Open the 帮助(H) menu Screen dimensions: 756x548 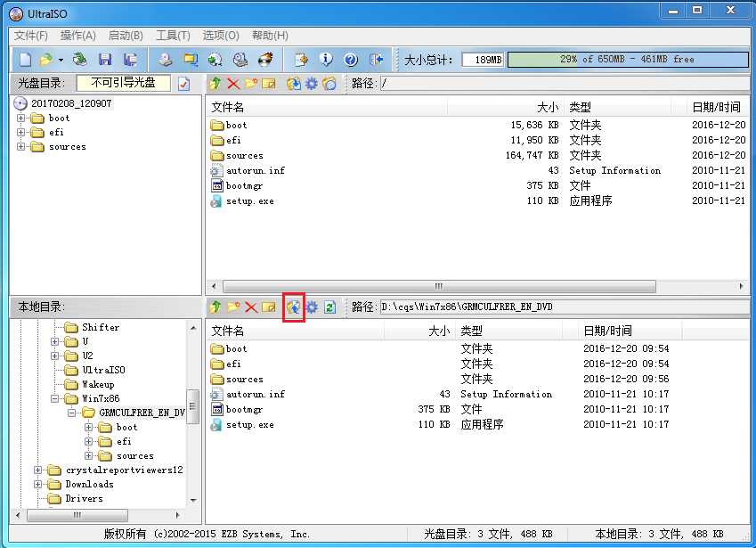tap(270, 36)
